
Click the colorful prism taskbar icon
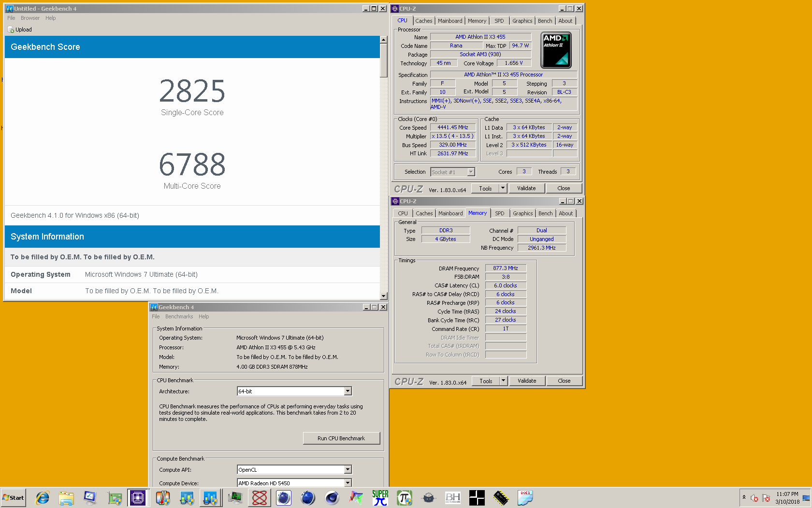click(356, 498)
